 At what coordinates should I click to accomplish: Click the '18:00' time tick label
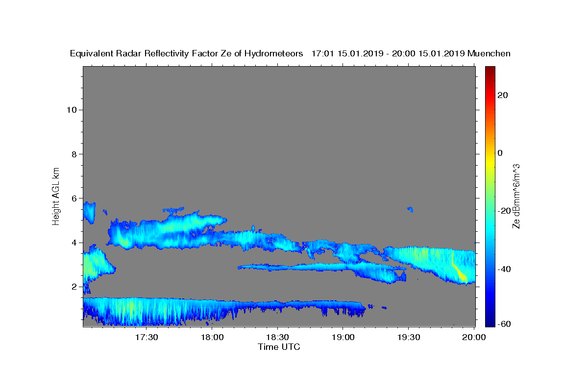212,338
